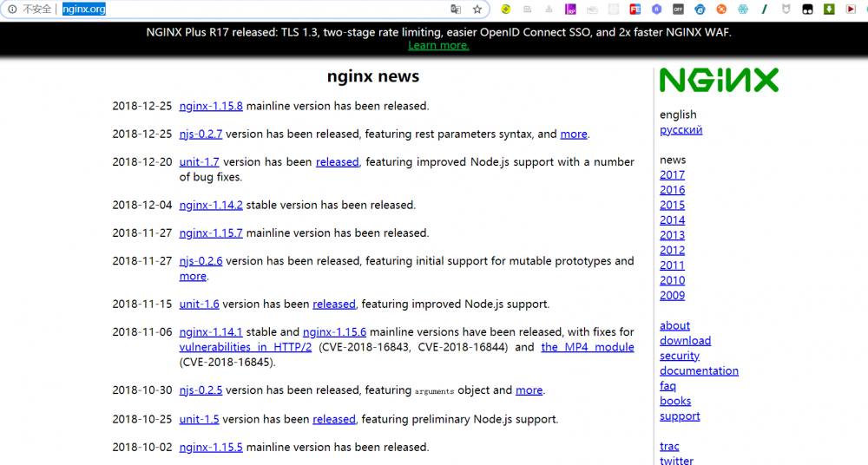Open the nginx-1.15.5 link

pos(211,448)
